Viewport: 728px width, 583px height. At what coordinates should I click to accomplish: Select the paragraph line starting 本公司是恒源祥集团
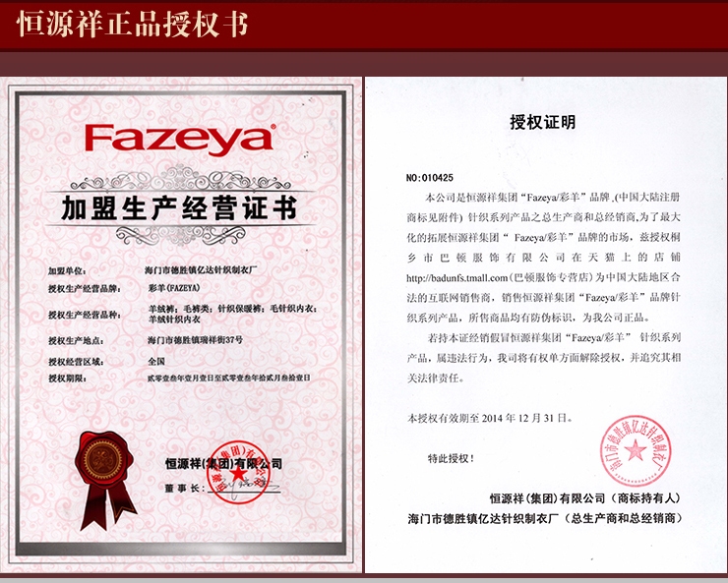(553, 197)
